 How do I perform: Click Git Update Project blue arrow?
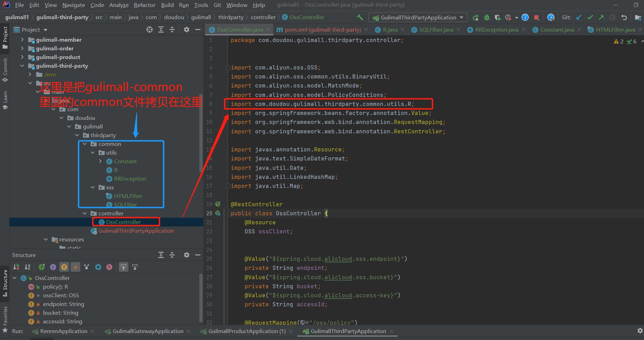[x=579, y=17]
